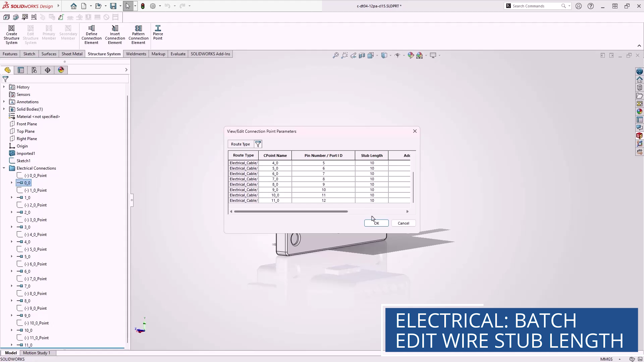
Task: Click the filter funnel beside Route Type
Action: click(258, 144)
